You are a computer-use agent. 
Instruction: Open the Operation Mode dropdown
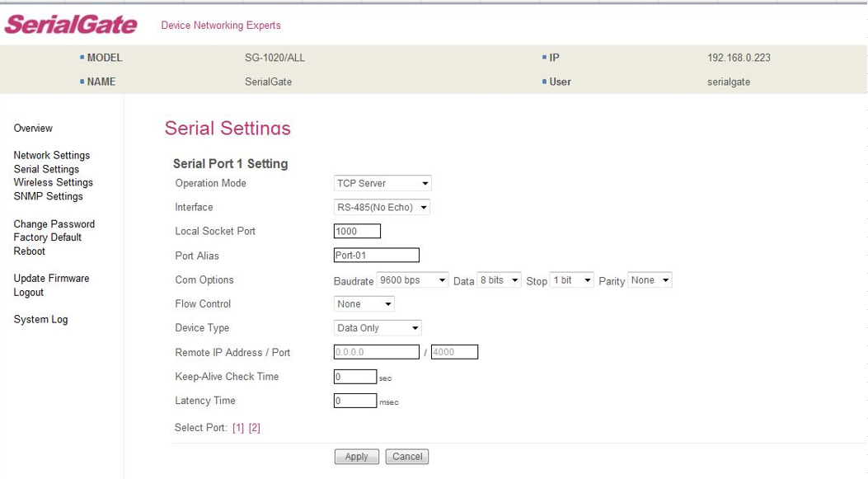click(382, 183)
